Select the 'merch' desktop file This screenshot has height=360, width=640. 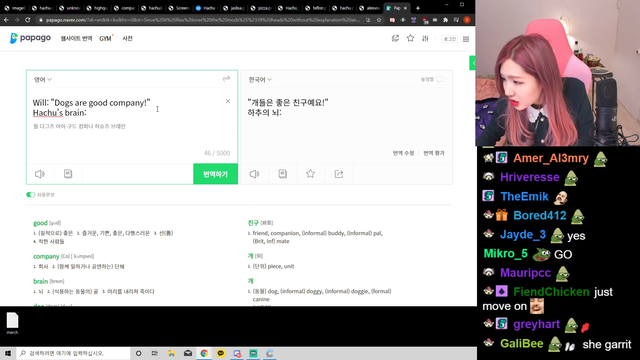point(12,323)
